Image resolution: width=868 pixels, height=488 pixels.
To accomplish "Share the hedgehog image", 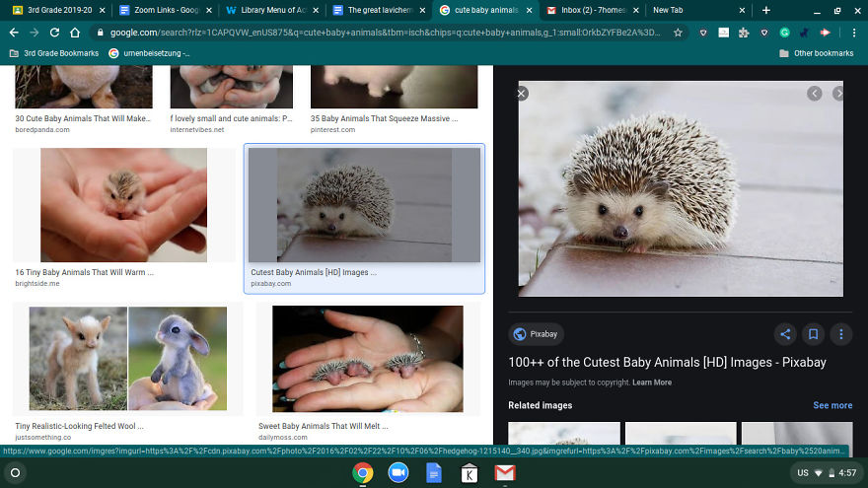I will [784, 333].
